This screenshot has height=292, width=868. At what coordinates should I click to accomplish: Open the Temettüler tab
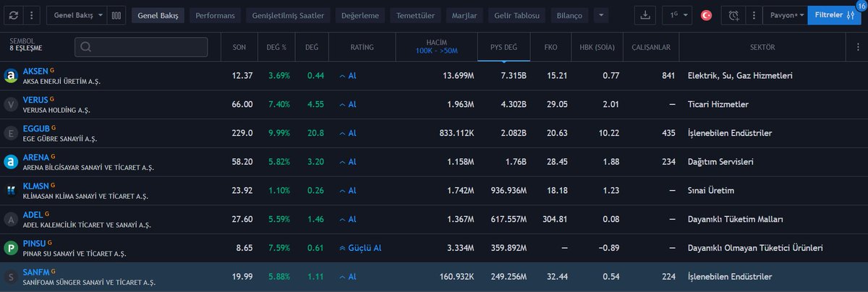coord(414,15)
